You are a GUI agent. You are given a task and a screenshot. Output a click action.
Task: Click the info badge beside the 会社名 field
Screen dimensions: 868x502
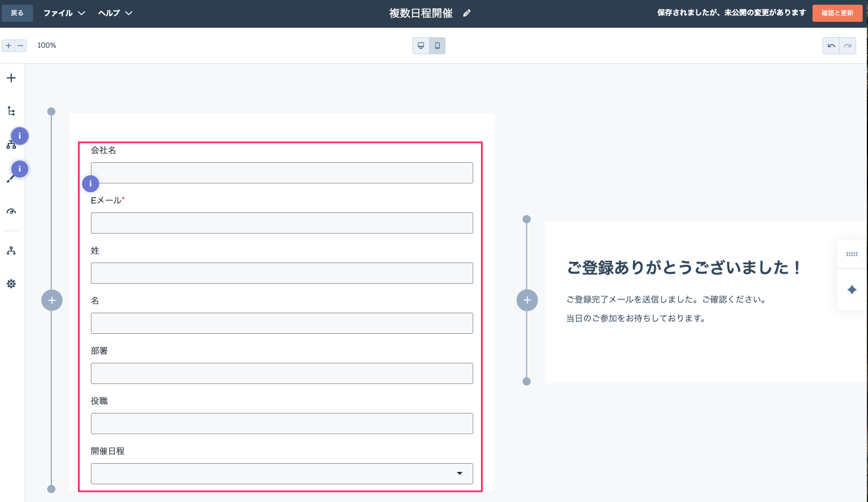click(90, 183)
